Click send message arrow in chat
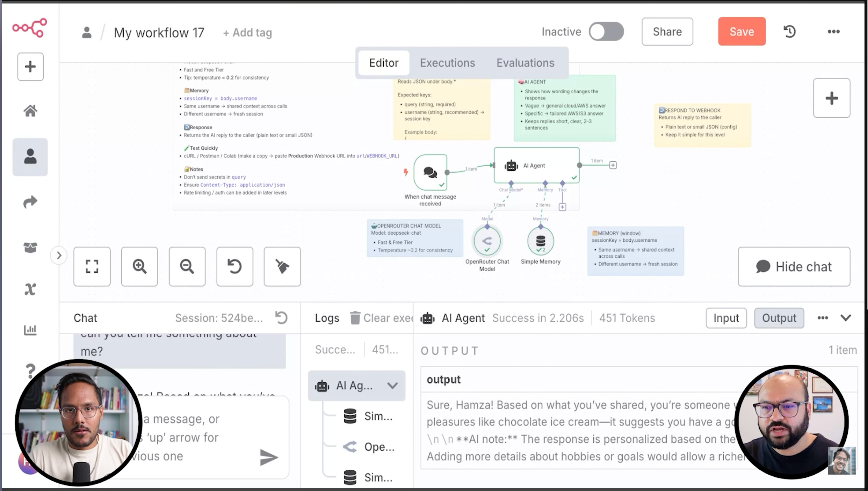 tap(269, 457)
